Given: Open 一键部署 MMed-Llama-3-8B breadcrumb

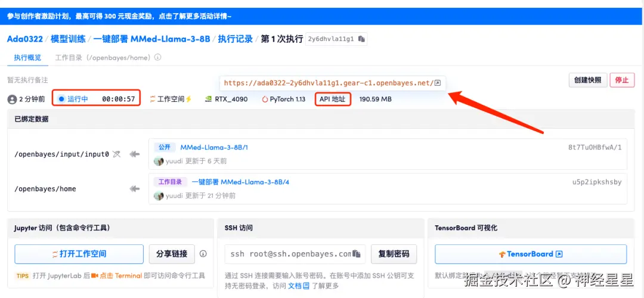Looking at the screenshot, I should pyautogui.click(x=151, y=39).
